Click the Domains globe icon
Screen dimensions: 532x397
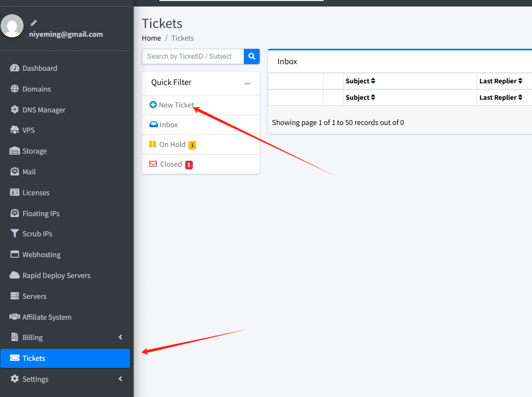15,89
